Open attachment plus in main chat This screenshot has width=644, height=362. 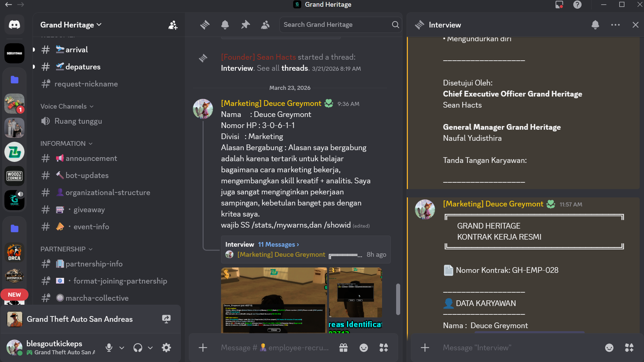click(203, 348)
